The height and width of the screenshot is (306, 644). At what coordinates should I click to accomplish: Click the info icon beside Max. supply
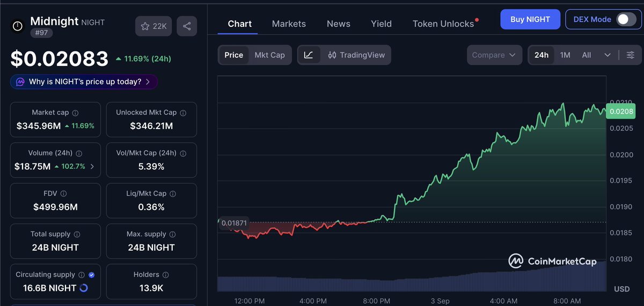click(x=173, y=234)
